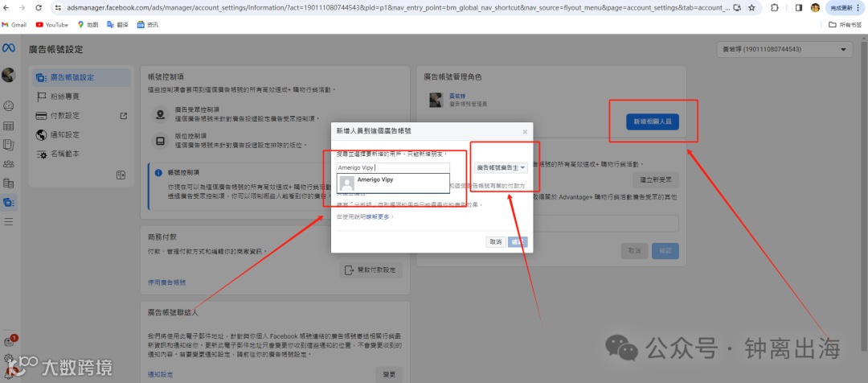The height and width of the screenshot is (383, 868).
Task: Click the install app icon in address bar
Action: (737, 8)
